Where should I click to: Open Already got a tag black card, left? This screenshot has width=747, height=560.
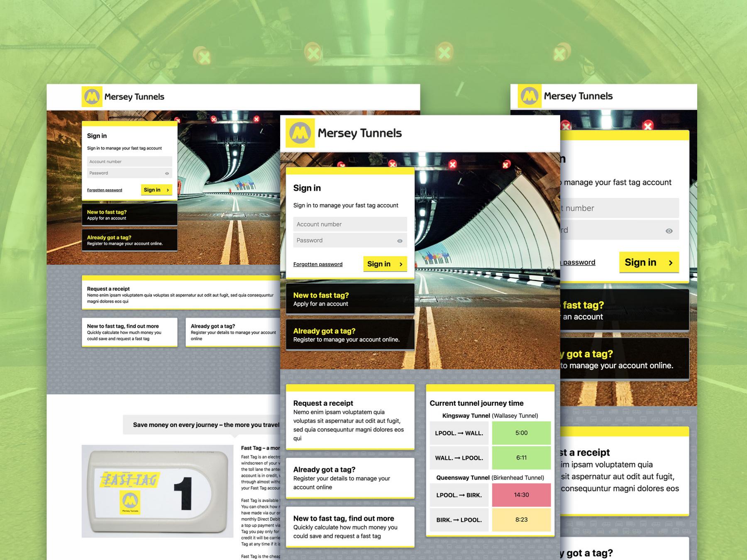[129, 240]
